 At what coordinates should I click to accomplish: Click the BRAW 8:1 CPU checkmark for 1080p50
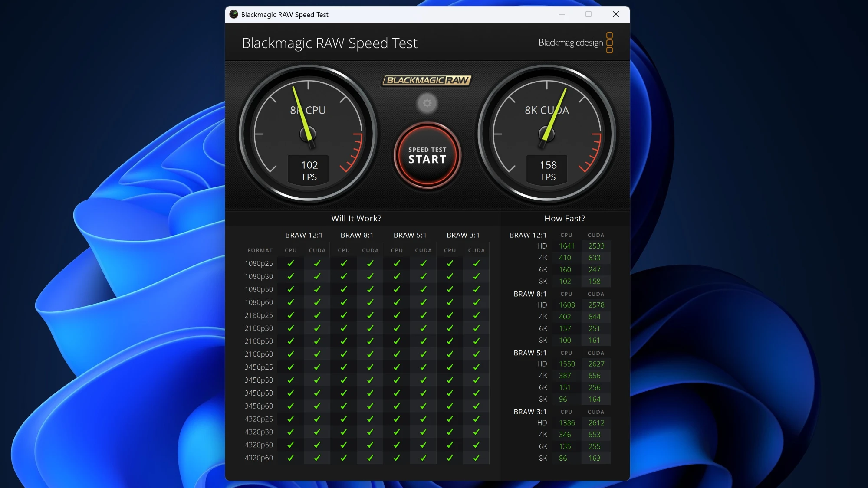click(344, 289)
